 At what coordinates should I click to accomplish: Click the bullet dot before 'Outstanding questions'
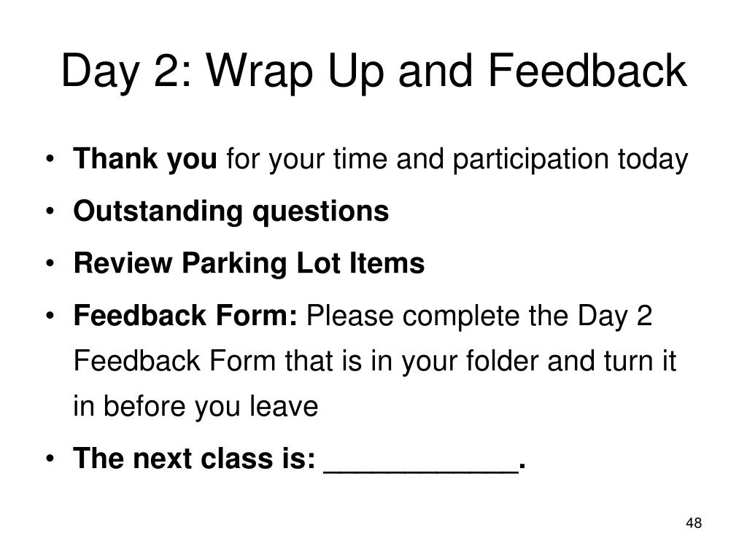(50, 211)
